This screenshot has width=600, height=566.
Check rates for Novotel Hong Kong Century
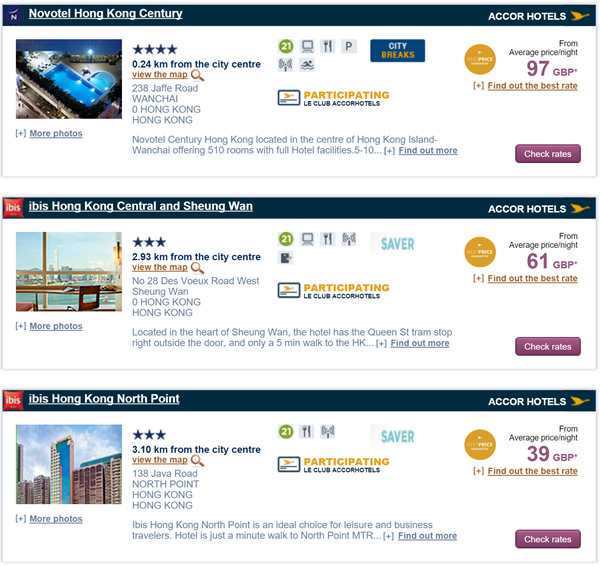pos(548,154)
